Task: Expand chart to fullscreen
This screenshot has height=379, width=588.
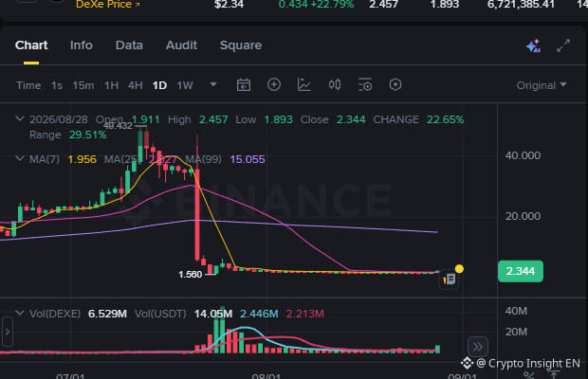Action: [x=563, y=45]
